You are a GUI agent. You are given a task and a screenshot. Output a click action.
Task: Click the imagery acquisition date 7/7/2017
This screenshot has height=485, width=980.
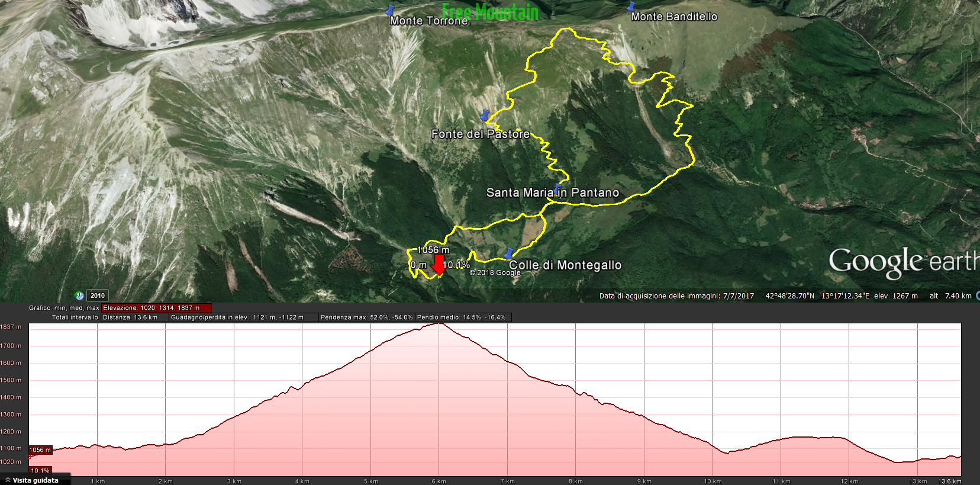click(x=739, y=296)
